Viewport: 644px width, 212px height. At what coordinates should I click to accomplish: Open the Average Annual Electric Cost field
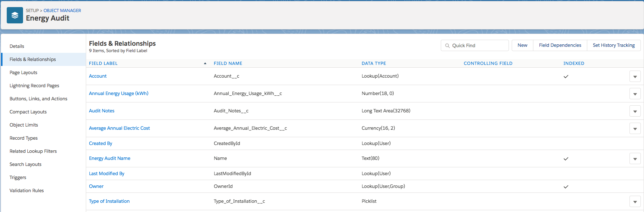coord(119,128)
